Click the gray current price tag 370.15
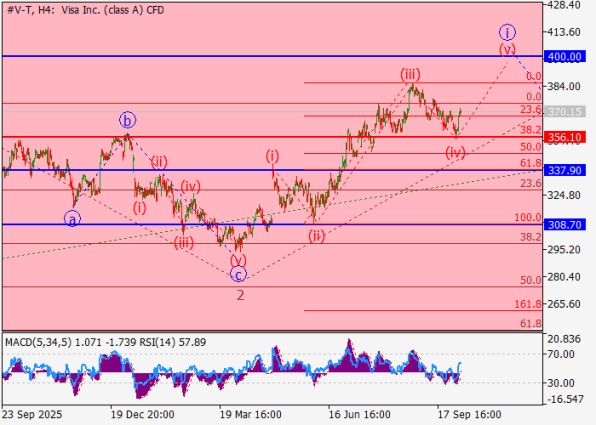The image size is (596, 425). (x=564, y=112)
